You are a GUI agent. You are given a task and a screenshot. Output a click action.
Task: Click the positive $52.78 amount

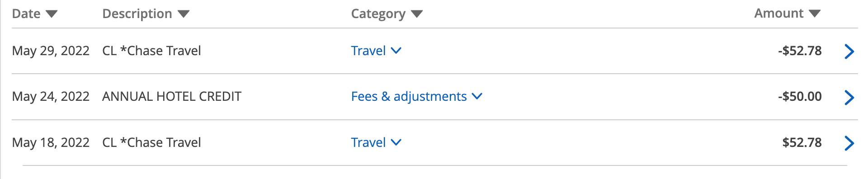(x=802, y=142)
